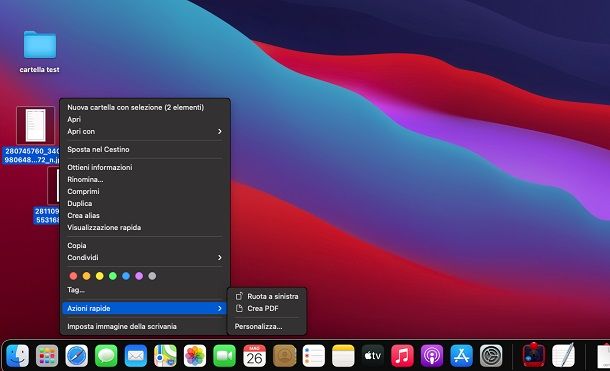Apply the green tag color

pyautogui.click(x=113, y=276)
